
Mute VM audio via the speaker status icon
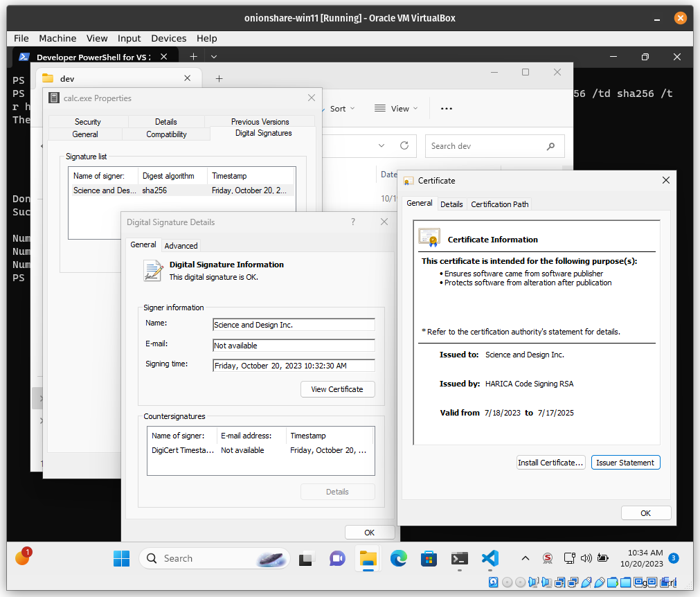tap(586, 558)
